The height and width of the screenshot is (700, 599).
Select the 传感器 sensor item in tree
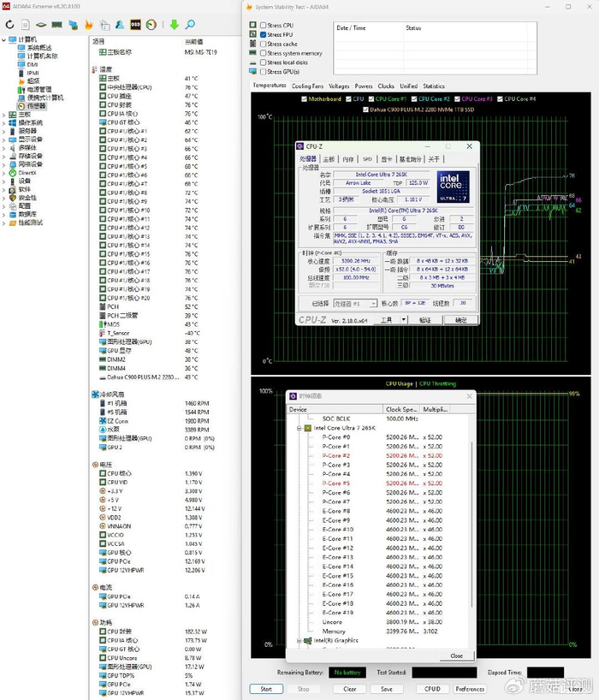36,106
